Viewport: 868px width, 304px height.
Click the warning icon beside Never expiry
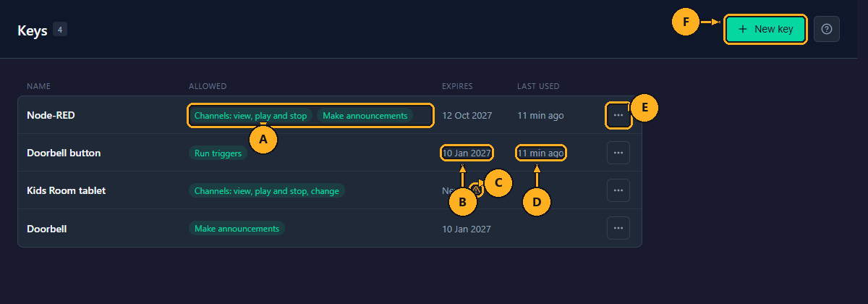(x=475, y=190)
